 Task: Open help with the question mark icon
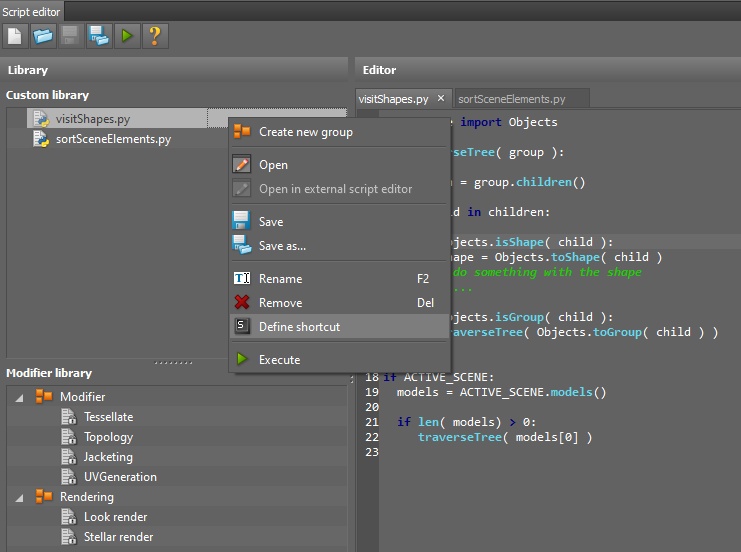[155, 37]
